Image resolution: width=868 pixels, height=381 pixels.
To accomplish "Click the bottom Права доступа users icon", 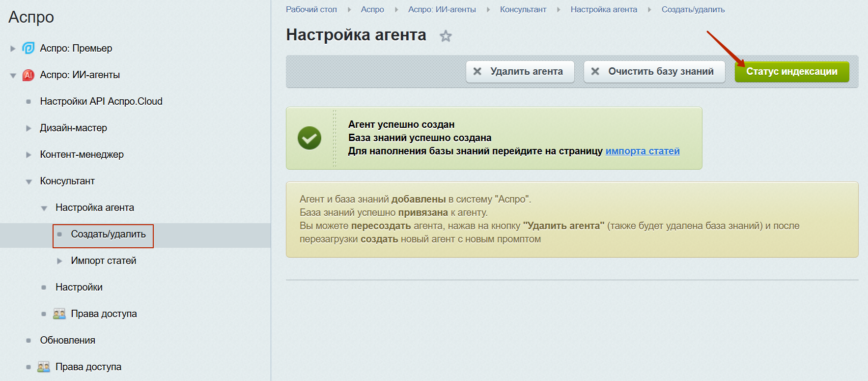I will tap(44, 367).
